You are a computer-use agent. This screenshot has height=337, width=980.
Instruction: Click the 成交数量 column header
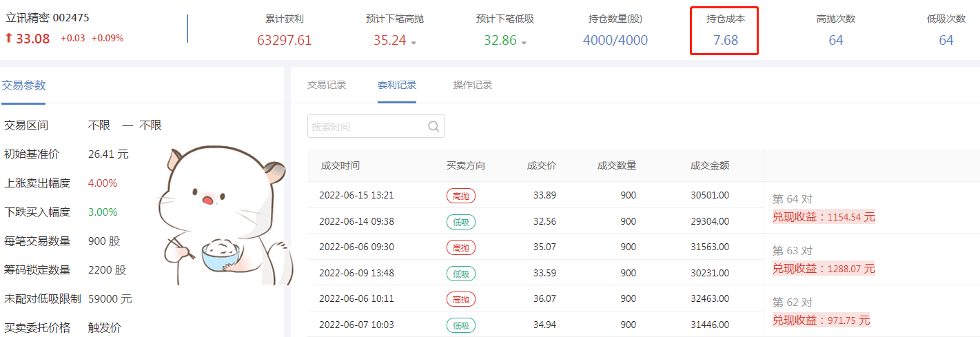coord(617,165)
